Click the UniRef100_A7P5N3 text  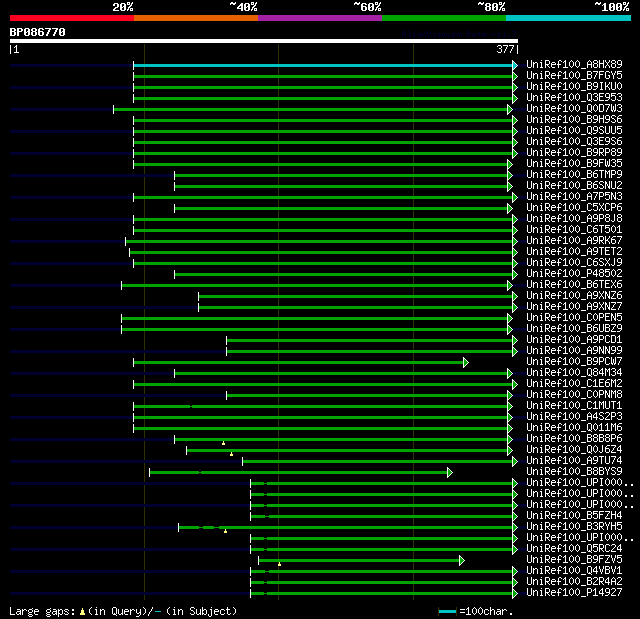574,197
